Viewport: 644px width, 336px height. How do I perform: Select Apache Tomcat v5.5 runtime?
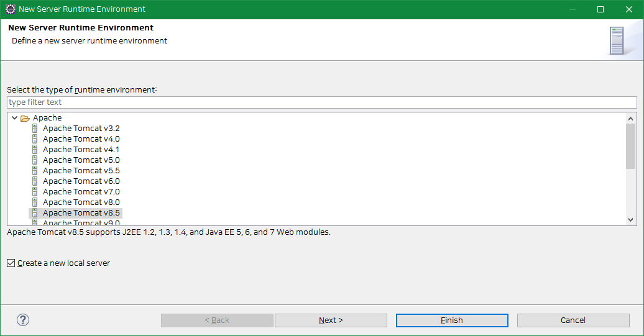(x=81, y=171)
